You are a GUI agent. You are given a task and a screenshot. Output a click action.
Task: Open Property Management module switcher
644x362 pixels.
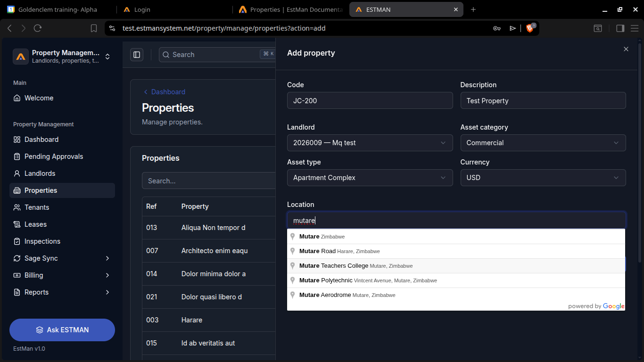tap(62, 57)
